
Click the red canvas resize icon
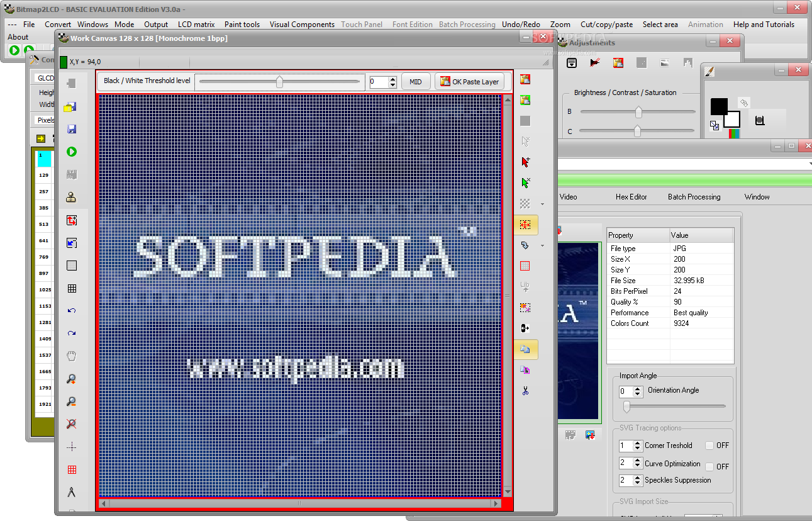tap(72, 220)
